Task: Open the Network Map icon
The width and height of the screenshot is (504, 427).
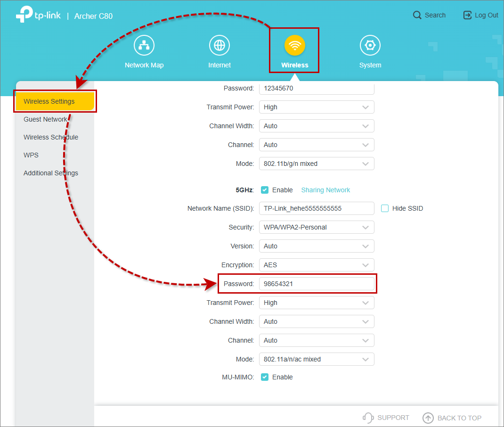Action: pos(144,45)
